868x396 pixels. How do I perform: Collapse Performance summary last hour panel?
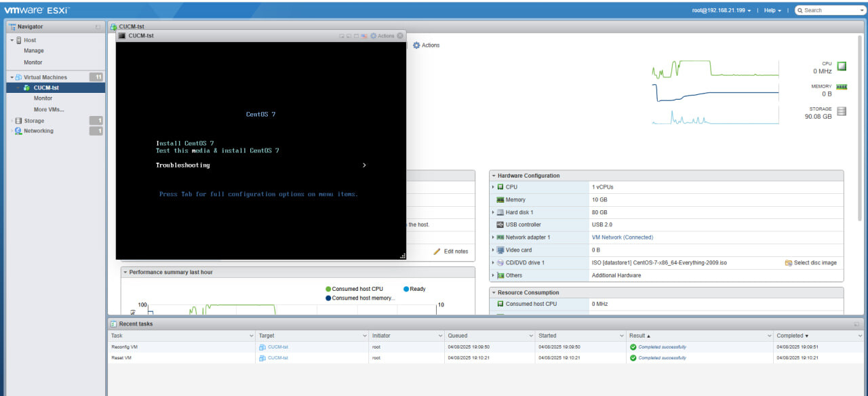click(125, 273)
